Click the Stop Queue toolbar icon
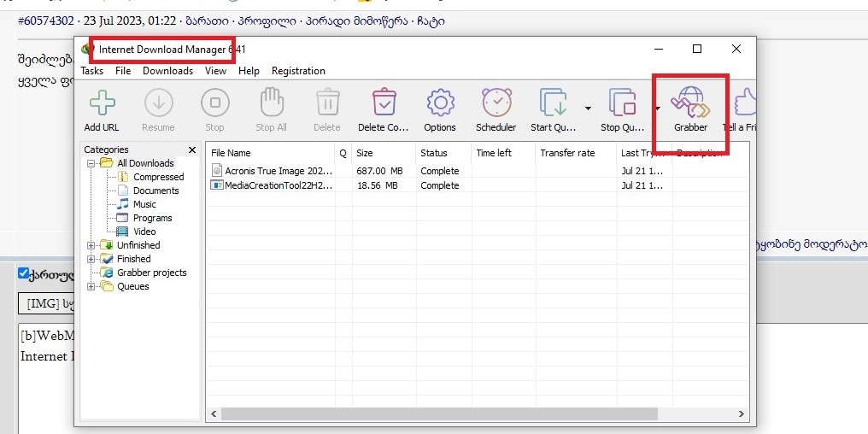 click(623, 103)
